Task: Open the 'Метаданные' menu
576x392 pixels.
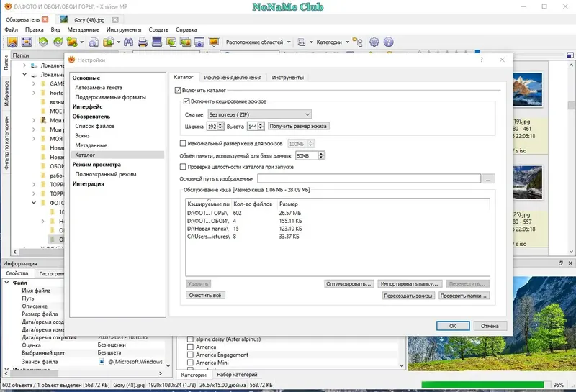Action: pyautogui.click(x=83, y=29)
